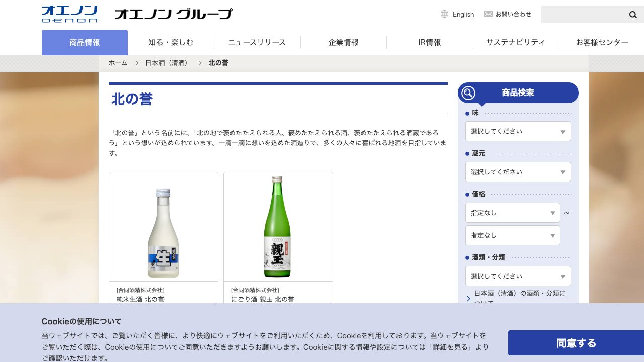The height and width of the screenshot is (362, 644).
Task: Open the 蔵元 dropdown
Action: pos(518,172)
